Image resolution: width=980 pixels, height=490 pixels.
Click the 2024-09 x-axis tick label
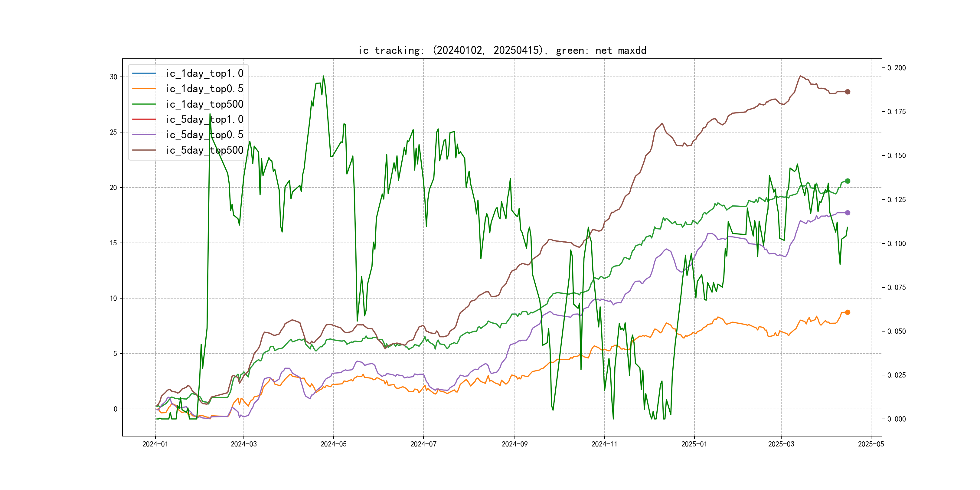tap(514, 444)
